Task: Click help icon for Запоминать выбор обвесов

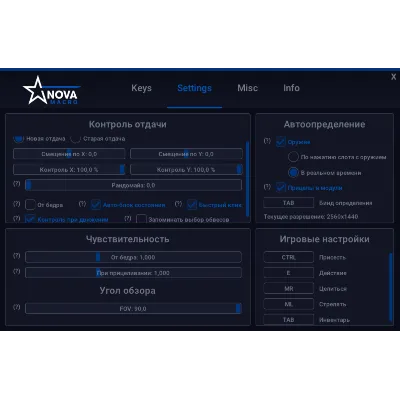Action: 128,218
